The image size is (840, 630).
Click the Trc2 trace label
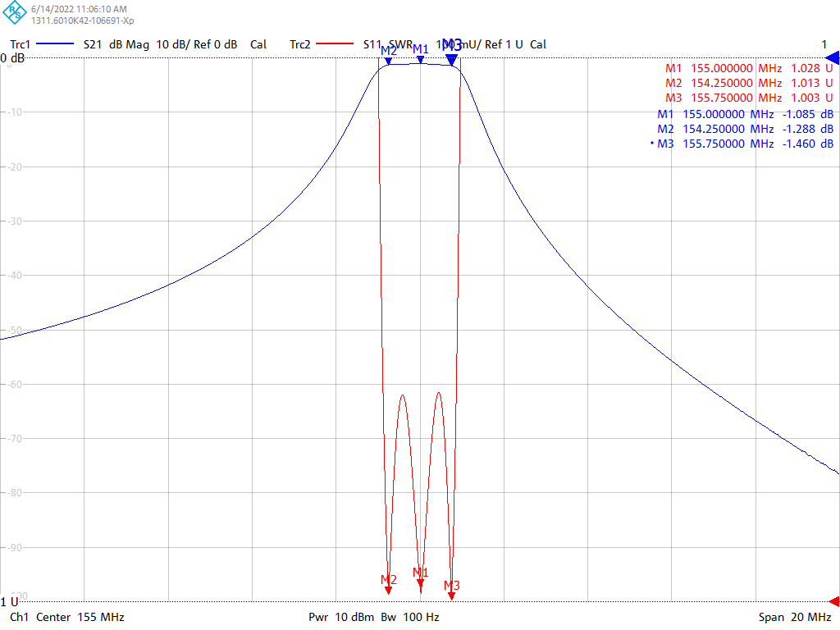click(300, 44)
